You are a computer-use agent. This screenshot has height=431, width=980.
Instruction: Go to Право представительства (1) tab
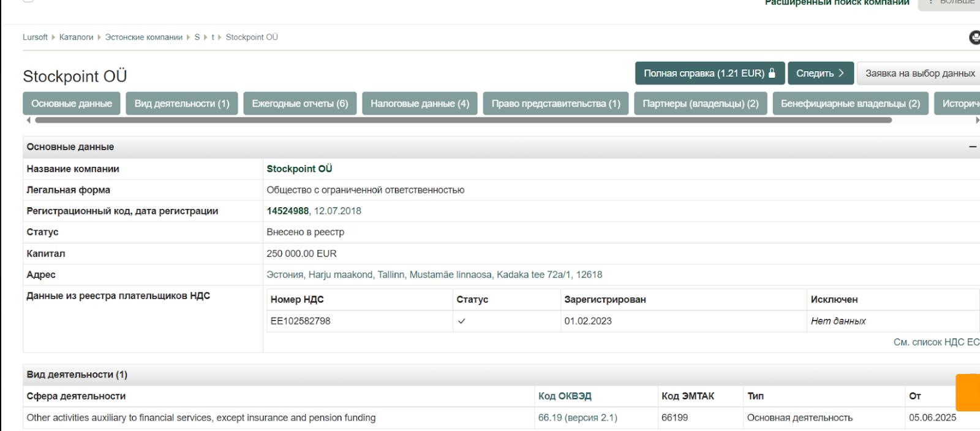(x=556, y=104)
